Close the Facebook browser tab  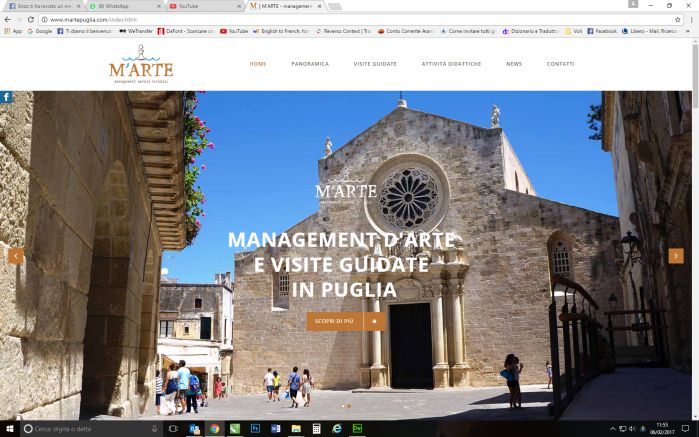[78, 6]
